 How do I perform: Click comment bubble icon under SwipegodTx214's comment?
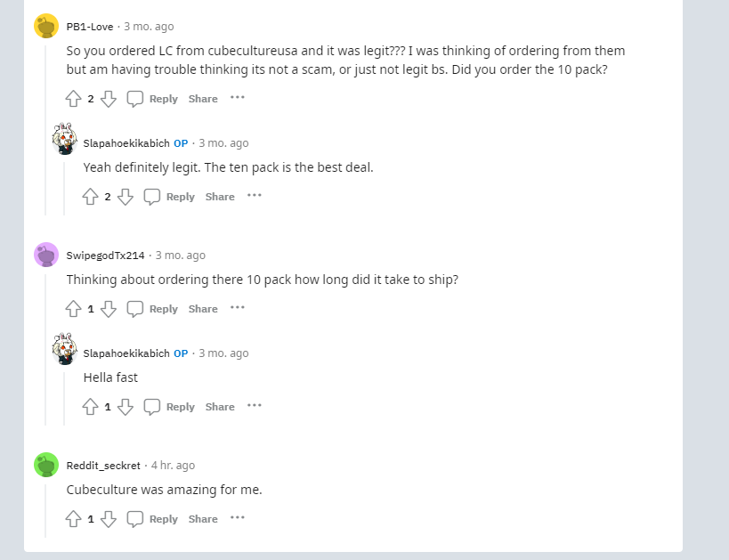134,309
